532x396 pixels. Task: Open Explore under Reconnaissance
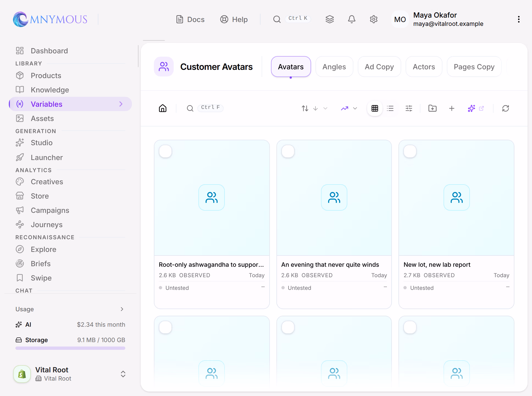click(x=70, y=249)
